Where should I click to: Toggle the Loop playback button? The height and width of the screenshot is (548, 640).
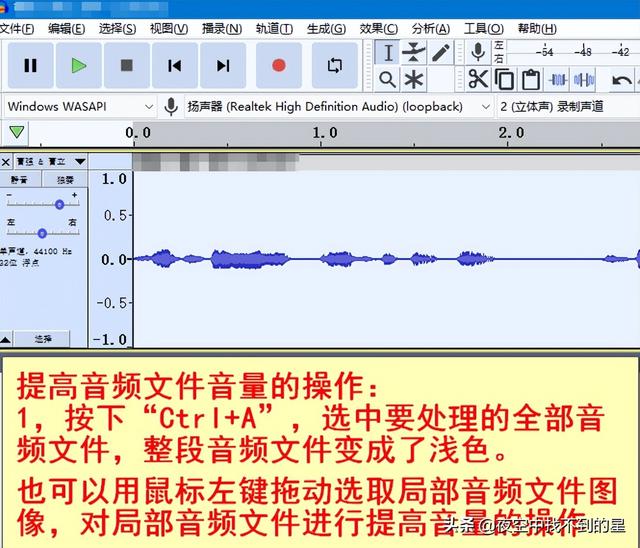335,65
